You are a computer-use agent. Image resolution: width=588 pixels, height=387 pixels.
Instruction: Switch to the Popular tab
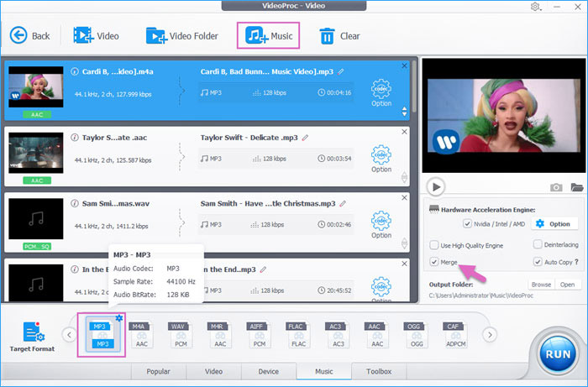pyautogui.click(x=158, y=371)
